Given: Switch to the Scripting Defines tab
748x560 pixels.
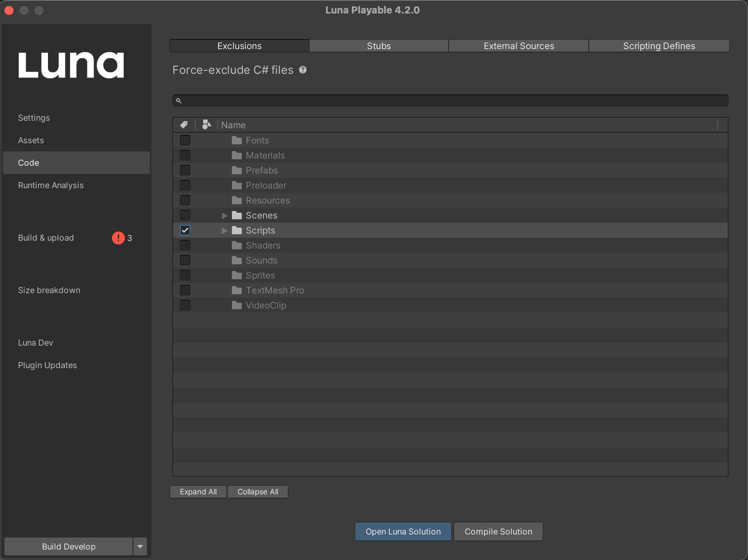Looking at the screenshot, I should click(x=659, y=46).
